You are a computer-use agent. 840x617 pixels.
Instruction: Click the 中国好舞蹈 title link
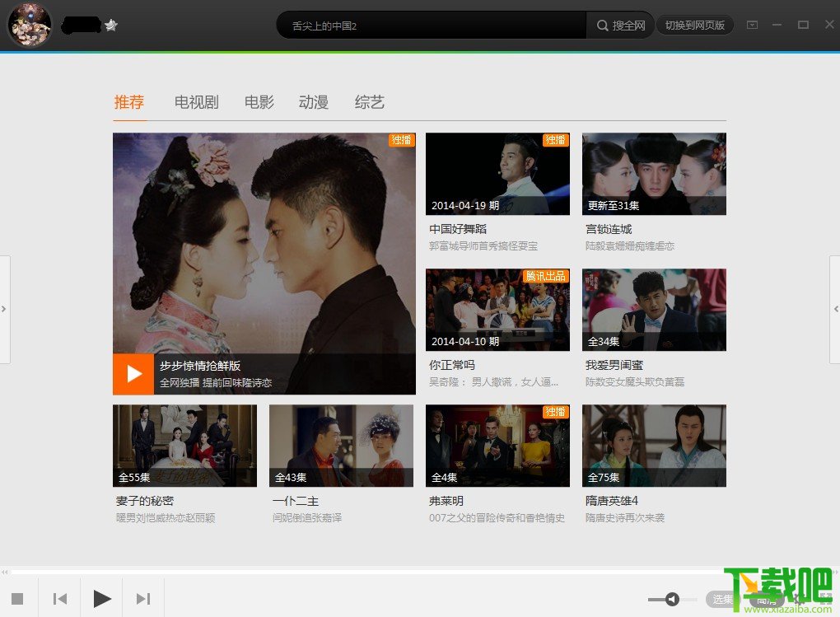[x=458, y=229]
